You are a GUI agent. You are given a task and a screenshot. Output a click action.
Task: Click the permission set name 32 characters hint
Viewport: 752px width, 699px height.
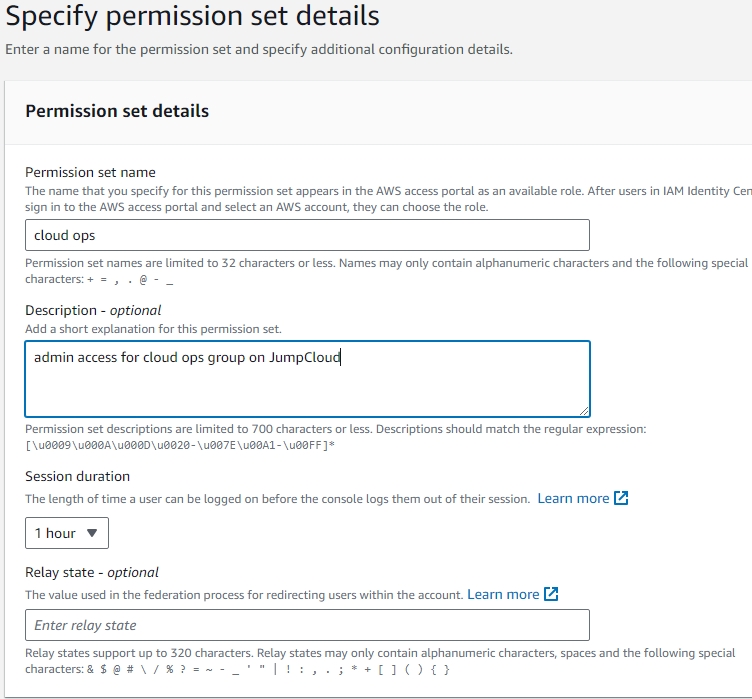tap(387, 271)
